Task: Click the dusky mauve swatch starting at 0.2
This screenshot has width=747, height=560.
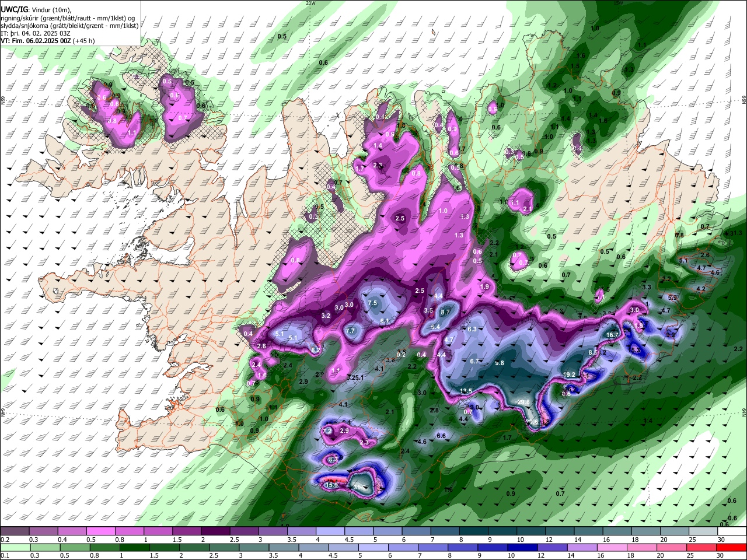Action: pos(15,531)
